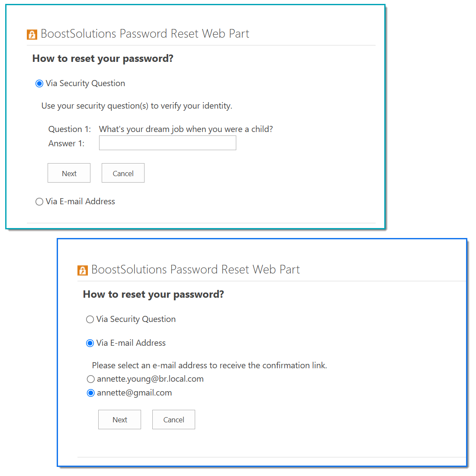Click the top 'How to reset your password?' heading
The width and height of the screenshot is (476, 476).
[x=103, y=58]
